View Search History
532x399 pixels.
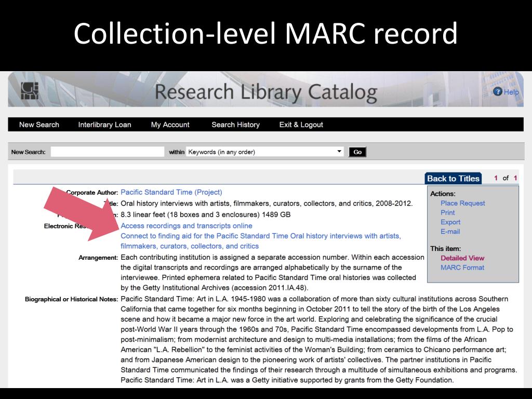(x=235, y=125)
